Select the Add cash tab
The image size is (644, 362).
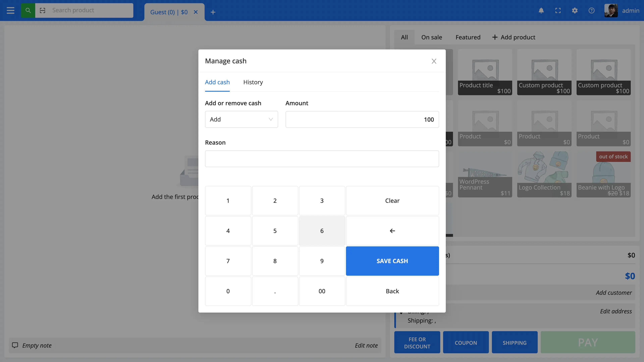coord(217,82)
